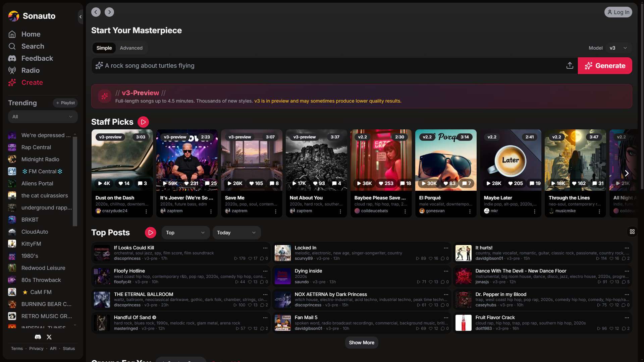Screen dimensions: 644x362
Task: Open more options for If Looks Could Kill
Action: click(265, 248)
